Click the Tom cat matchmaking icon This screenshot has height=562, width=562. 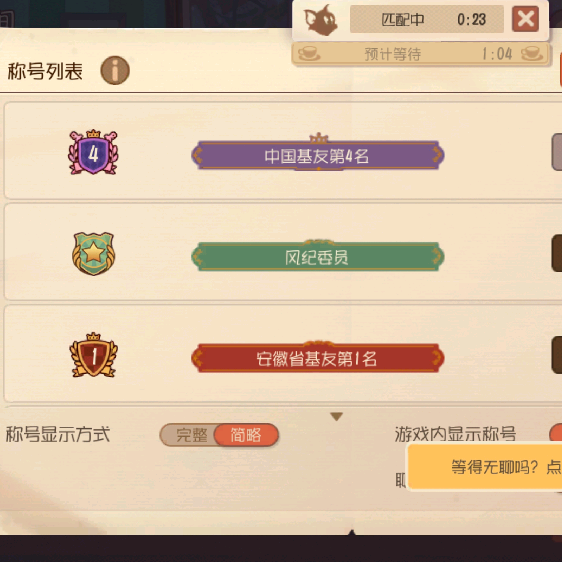320,20
